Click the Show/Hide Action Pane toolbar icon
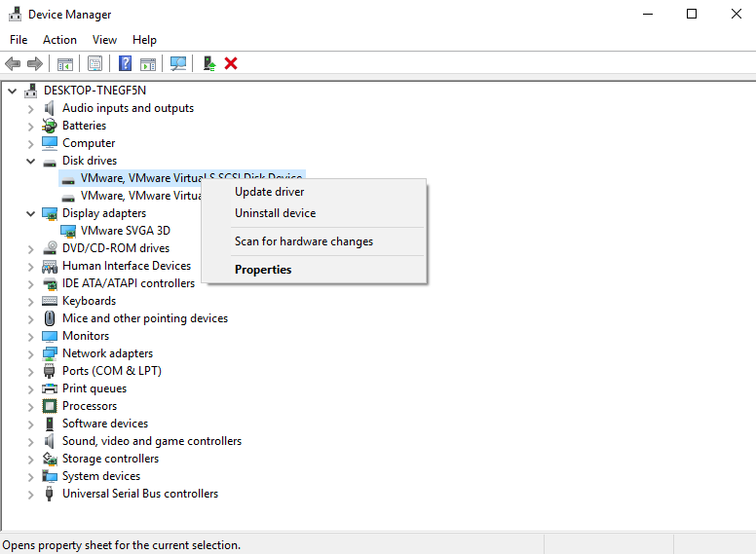The image size is (756, 554). coord(147,63)
